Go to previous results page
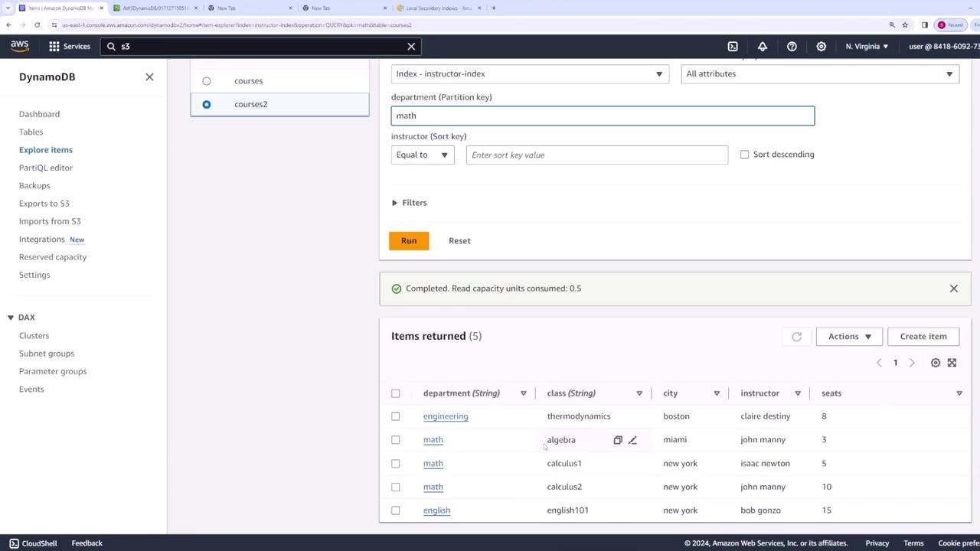 (x=879, y=363)
